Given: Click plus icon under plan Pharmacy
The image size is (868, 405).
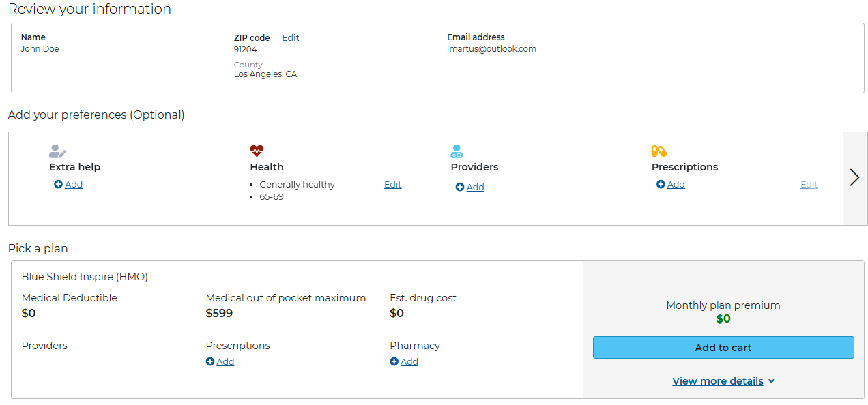Looking at the screenshot, I should 394,361.
